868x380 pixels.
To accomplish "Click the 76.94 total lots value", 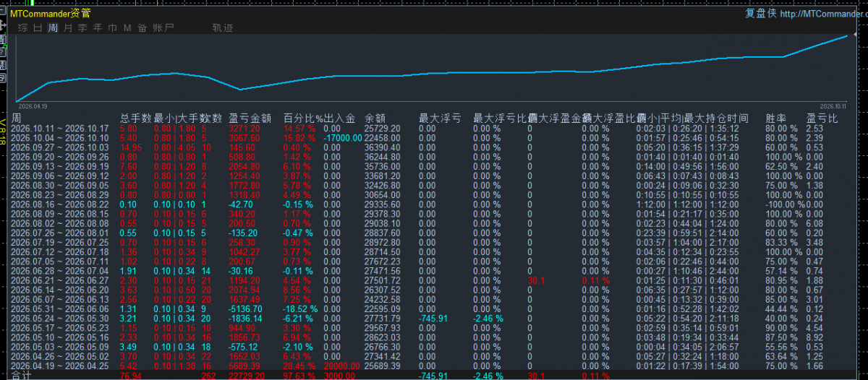I will click(x=131, y=376).
